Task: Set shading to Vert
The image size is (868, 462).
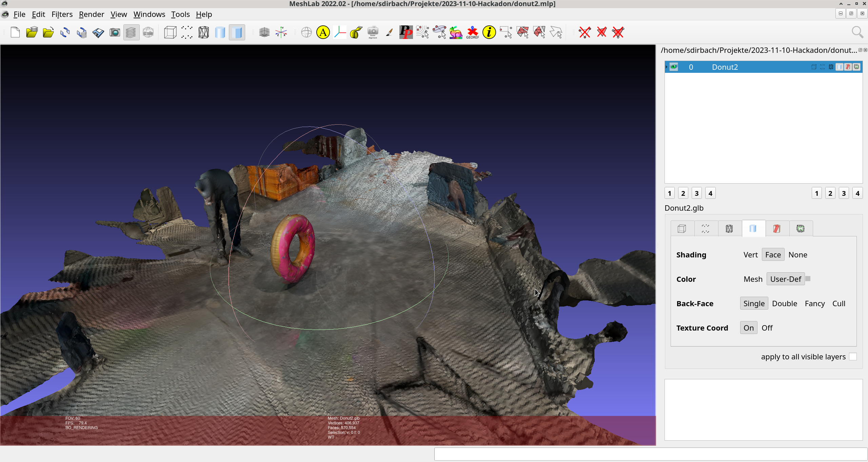Action: [x=750, y=255]
